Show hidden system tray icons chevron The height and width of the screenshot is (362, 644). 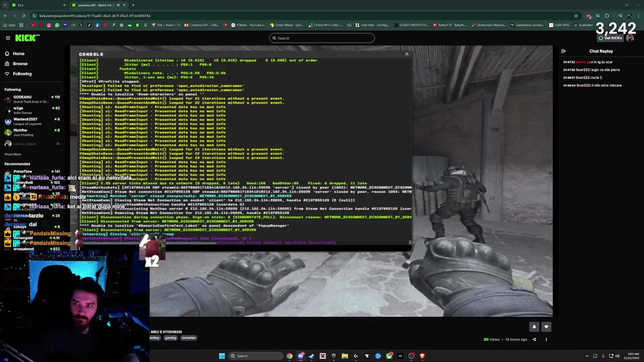tap(587, 356)
